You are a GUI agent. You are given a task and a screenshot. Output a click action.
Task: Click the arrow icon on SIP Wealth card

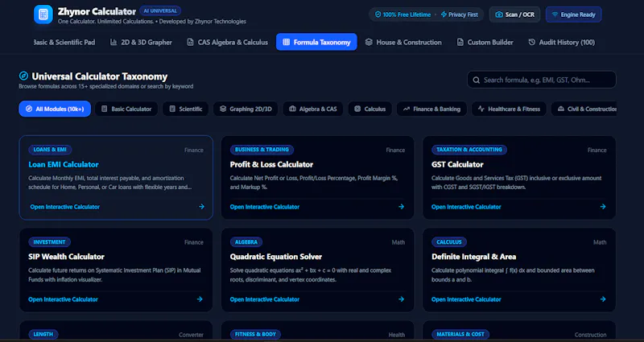[200, 299]
